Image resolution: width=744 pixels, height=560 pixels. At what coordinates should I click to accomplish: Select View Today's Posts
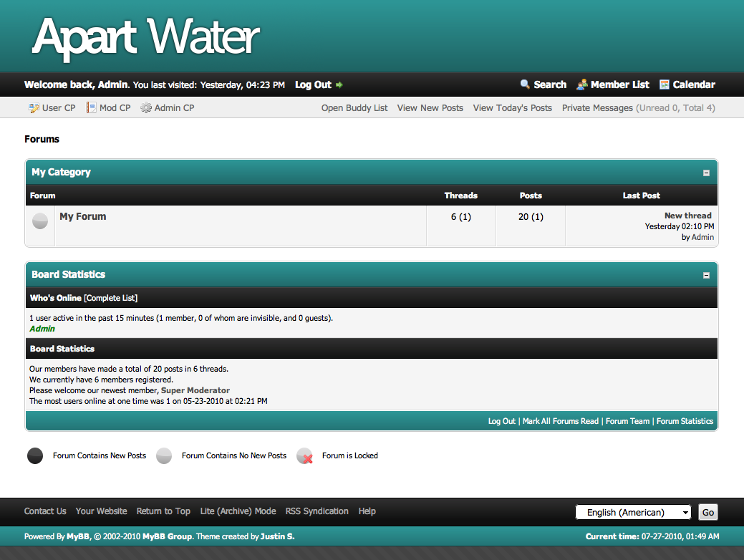click(513, 107)
